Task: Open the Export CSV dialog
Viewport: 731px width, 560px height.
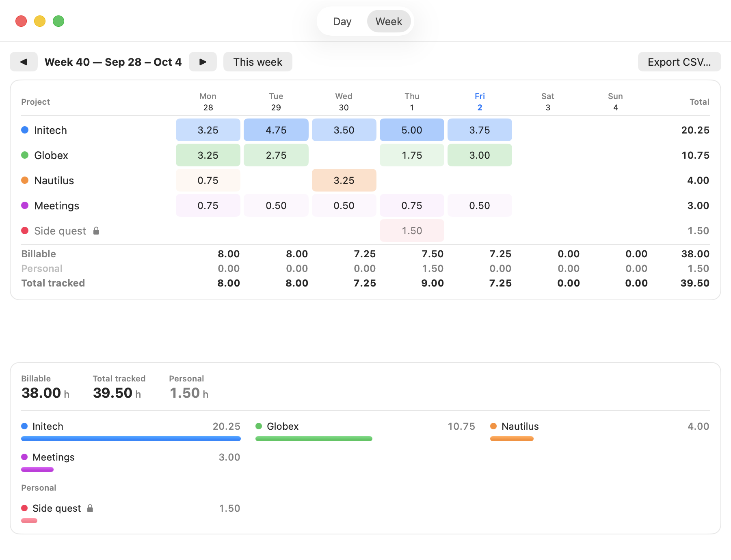Action: pos(679,62)
